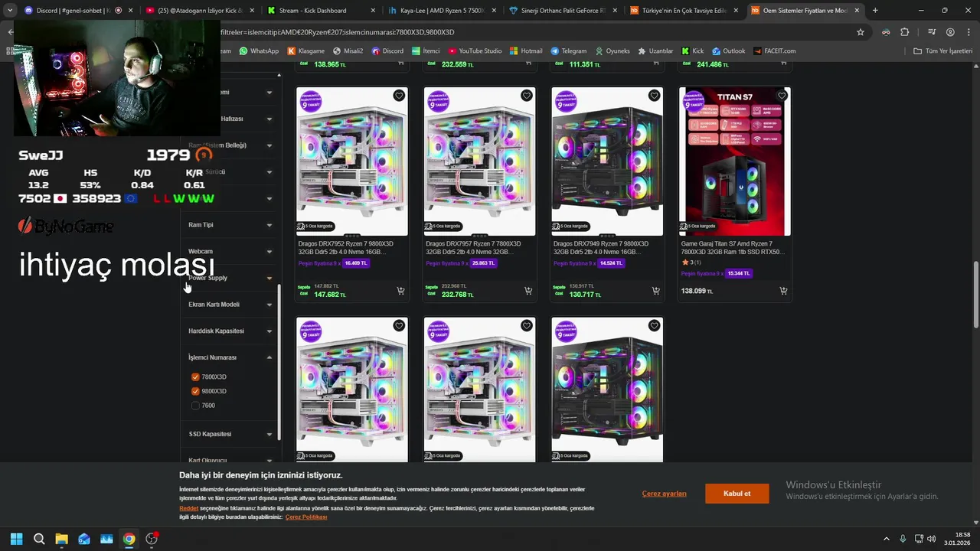Open taskbar Search

(x=39, y=539)
